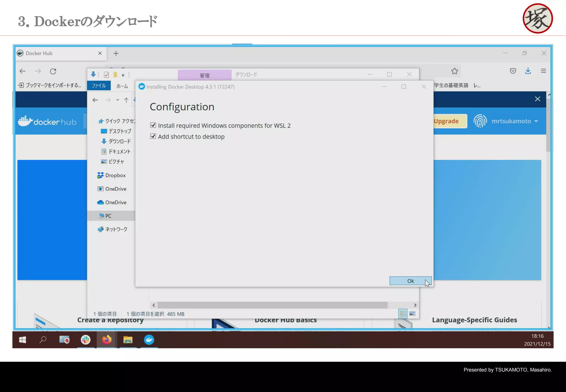
Task: Click fingerprint avatar icon
Action: click(480, 121)
